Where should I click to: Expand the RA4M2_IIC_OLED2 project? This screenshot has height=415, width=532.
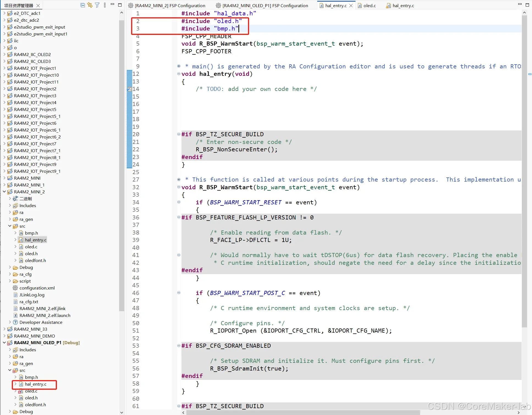pyautogui.click(x=4, y=54)
